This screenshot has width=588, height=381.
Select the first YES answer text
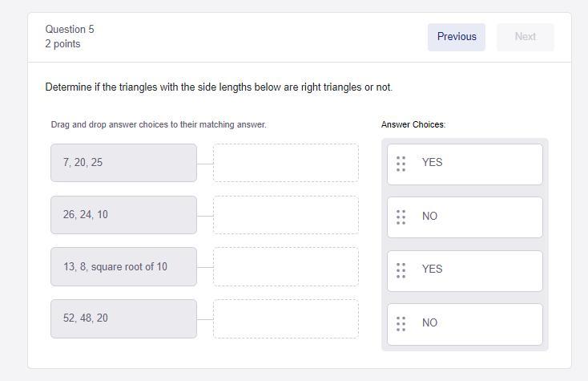432,163
